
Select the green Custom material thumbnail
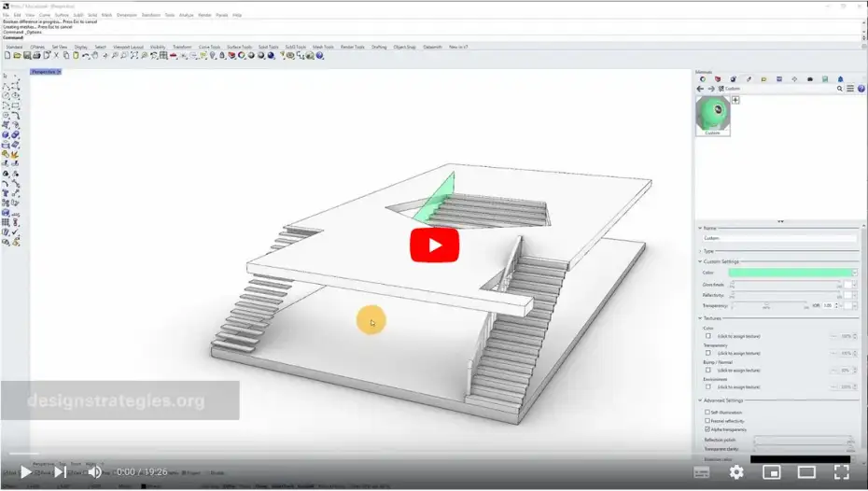click(713, 116)
